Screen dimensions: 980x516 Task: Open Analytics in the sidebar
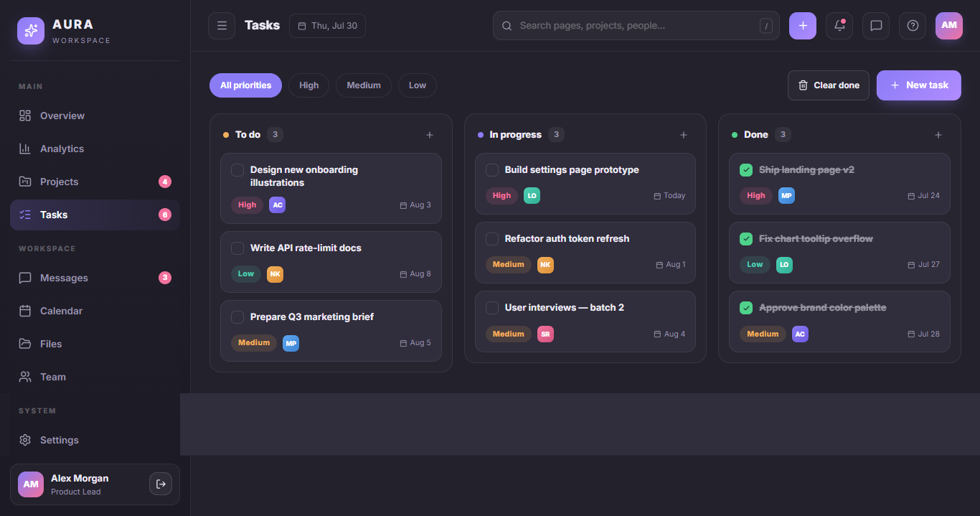point(95,149)
